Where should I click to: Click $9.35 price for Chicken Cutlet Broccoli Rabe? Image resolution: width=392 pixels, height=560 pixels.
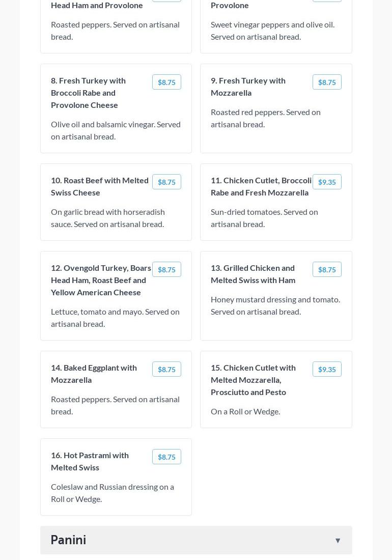pyautogui.click(x=327, y=182)
